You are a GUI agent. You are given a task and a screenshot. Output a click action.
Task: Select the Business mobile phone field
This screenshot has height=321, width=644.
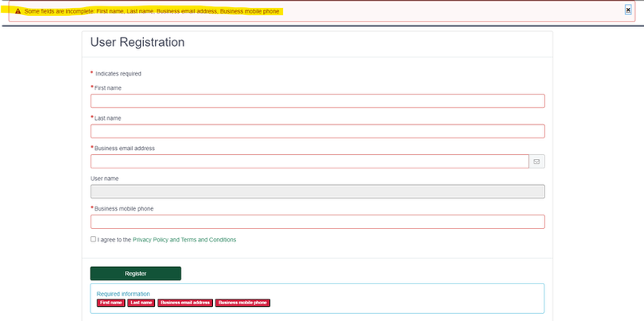[317, 222]
